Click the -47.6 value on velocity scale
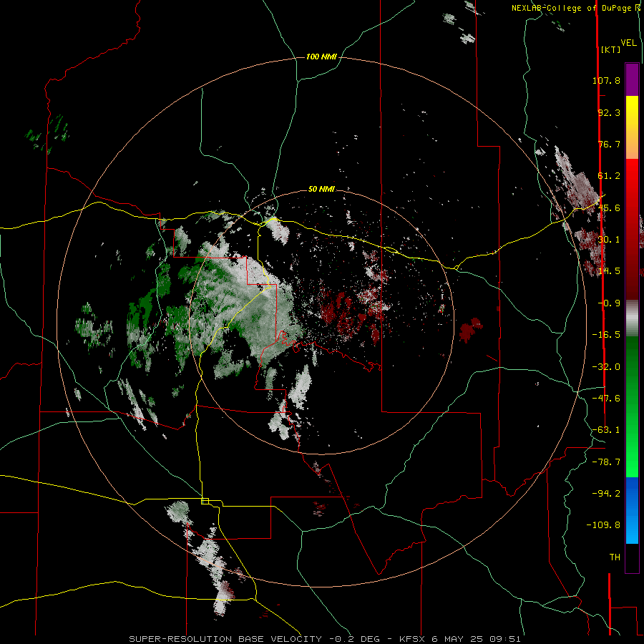The height and width of the screenshot is (644, 644). 606,399
